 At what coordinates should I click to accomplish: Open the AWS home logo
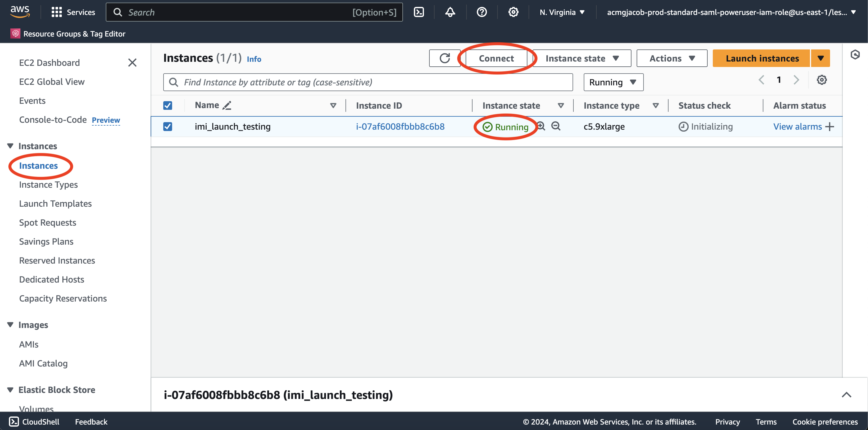pyautogui.click(x=20, y=12)
